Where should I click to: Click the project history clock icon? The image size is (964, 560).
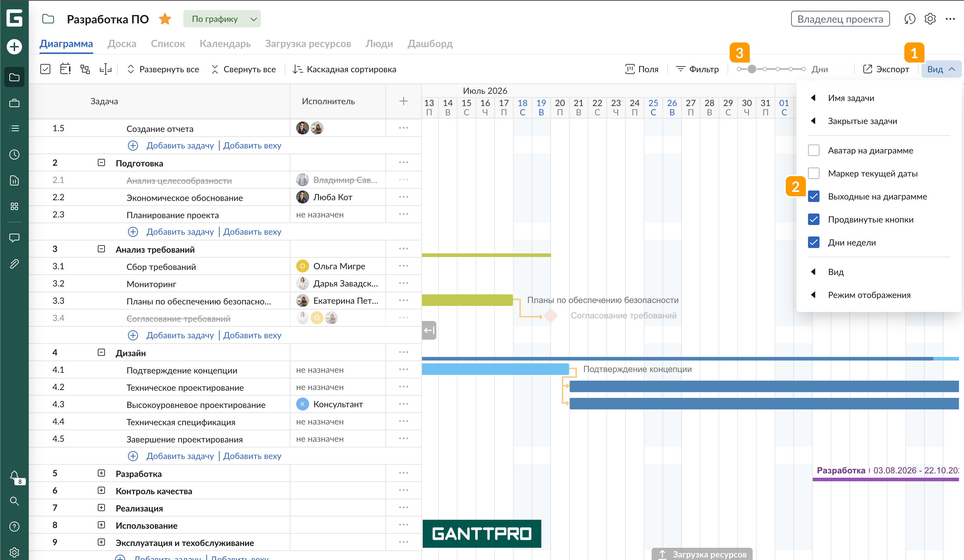pos(909,19)
